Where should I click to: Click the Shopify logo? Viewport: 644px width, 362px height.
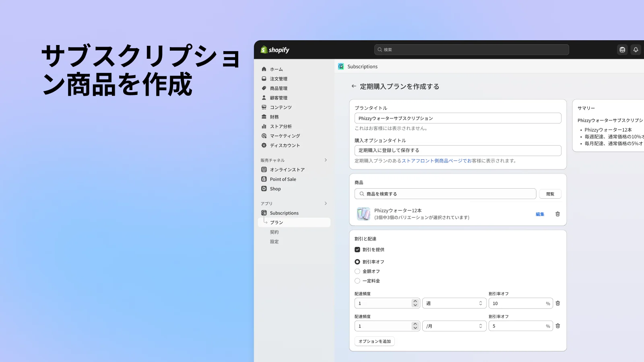click(x=275, y=49)
